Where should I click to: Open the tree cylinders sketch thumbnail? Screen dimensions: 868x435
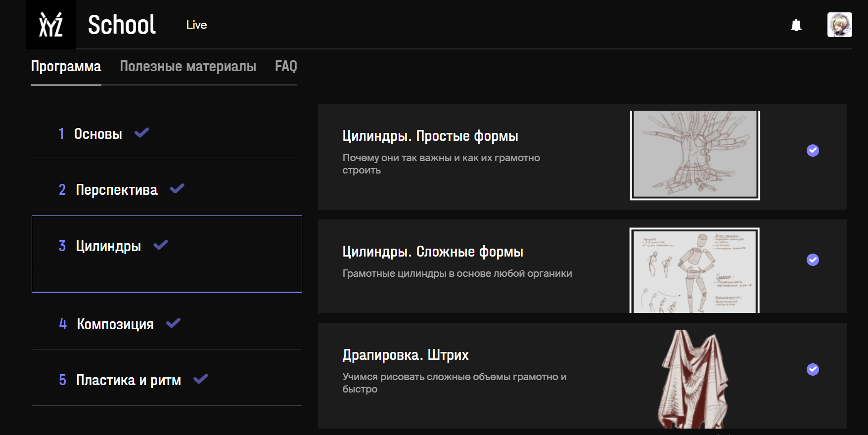coord(694,155)
